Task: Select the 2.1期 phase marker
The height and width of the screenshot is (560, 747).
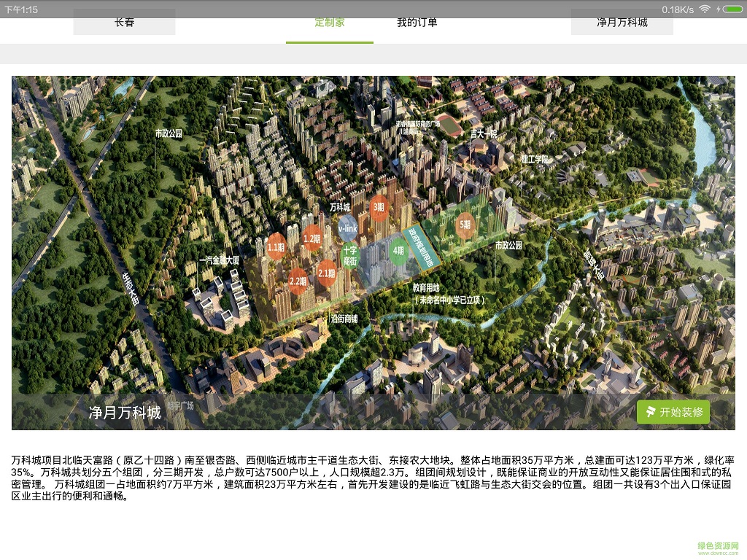Action: 326,272
